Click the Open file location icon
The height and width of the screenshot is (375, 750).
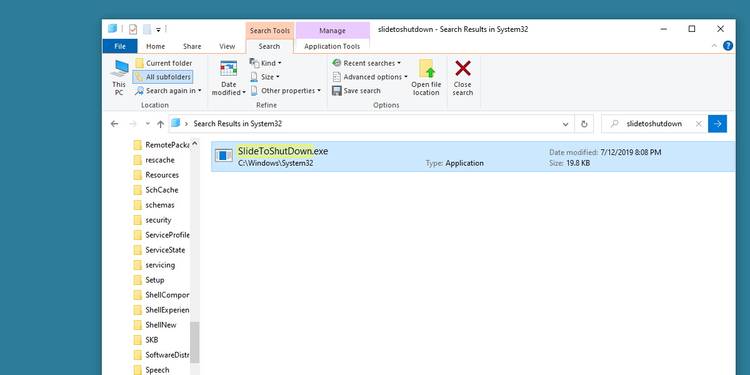pyautogui.click(x=426, y=69)
